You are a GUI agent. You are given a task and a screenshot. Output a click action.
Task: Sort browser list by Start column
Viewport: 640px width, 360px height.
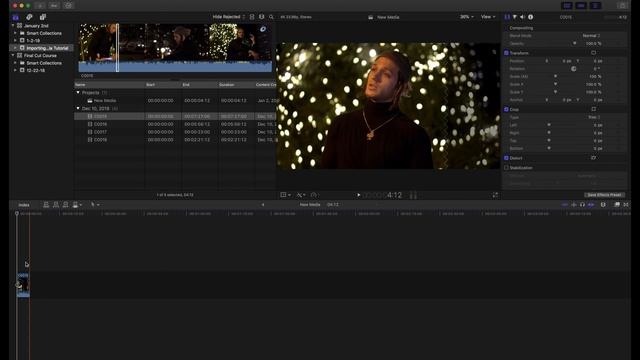click(x=163, y=84)
